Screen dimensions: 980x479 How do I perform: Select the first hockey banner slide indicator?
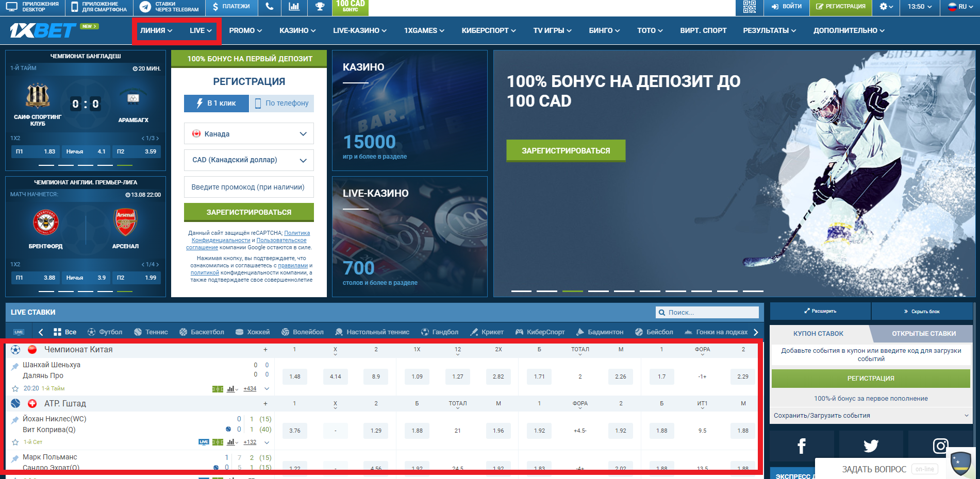click(x=521, y=291)
